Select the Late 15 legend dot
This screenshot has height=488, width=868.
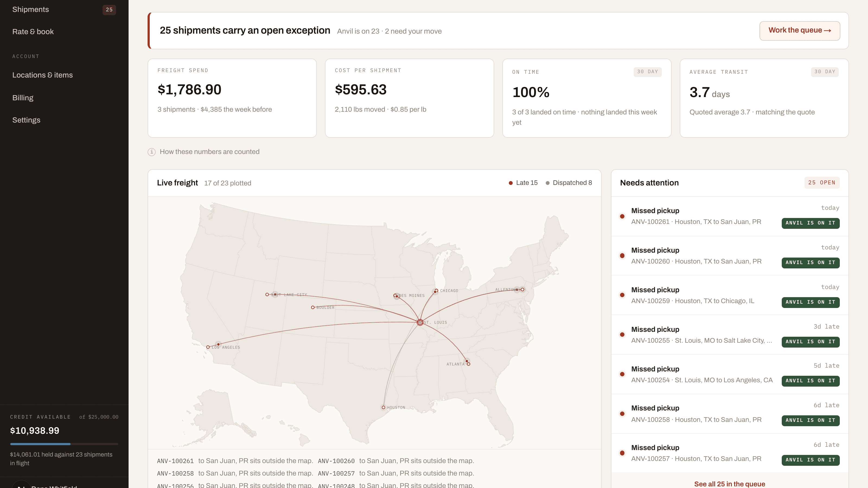510,183
